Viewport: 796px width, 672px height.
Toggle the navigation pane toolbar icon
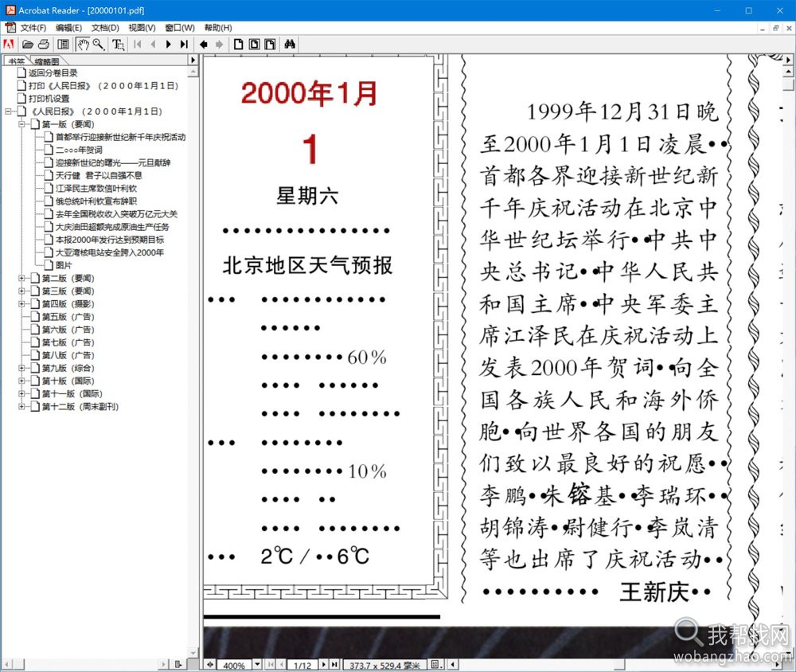point(64,45)
